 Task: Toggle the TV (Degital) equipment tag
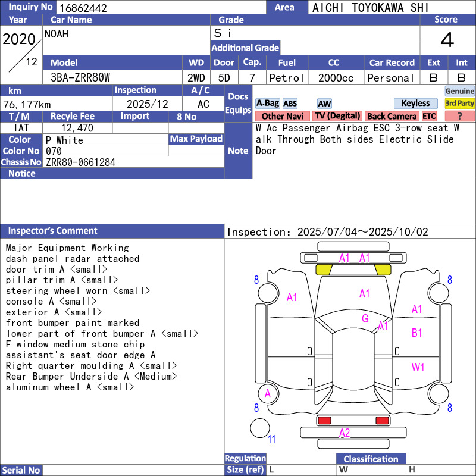click(x=337, y=116)
